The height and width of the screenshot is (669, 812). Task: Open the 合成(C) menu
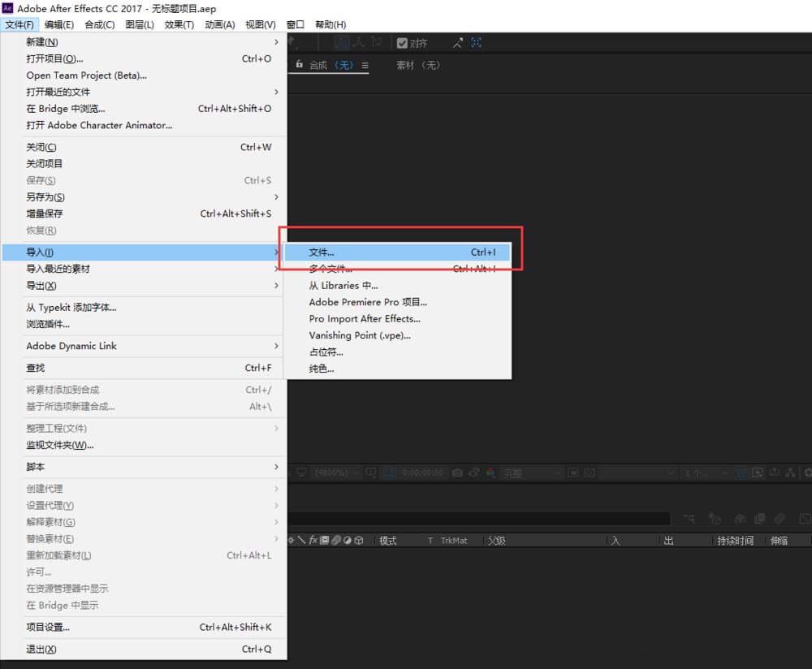[99, 24]
